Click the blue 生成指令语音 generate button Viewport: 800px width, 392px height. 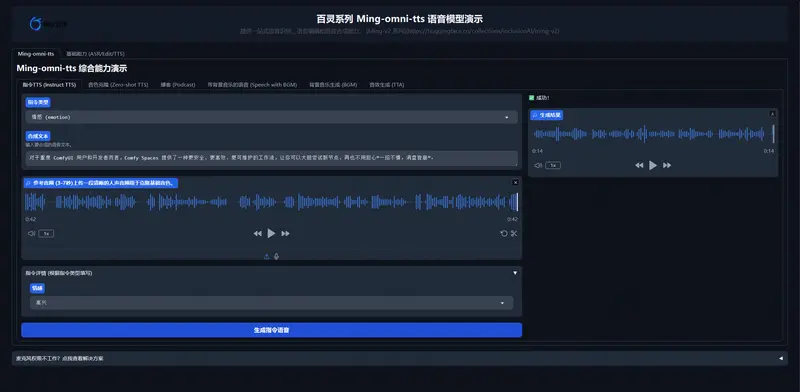tap(271, 330)
